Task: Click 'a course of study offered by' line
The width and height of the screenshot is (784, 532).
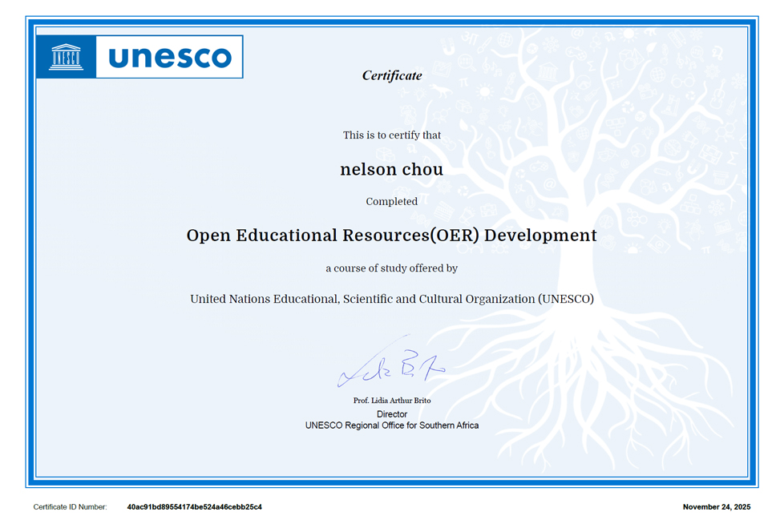Action: click(x=391, y=268)
